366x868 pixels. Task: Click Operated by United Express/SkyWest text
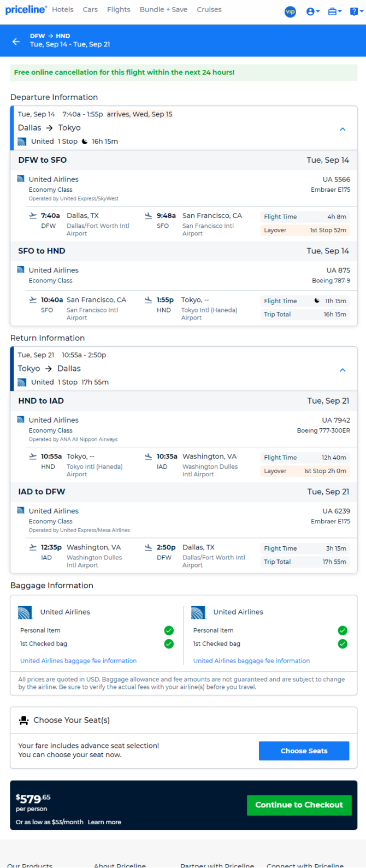pyautogui.click(x=74, y=199)
